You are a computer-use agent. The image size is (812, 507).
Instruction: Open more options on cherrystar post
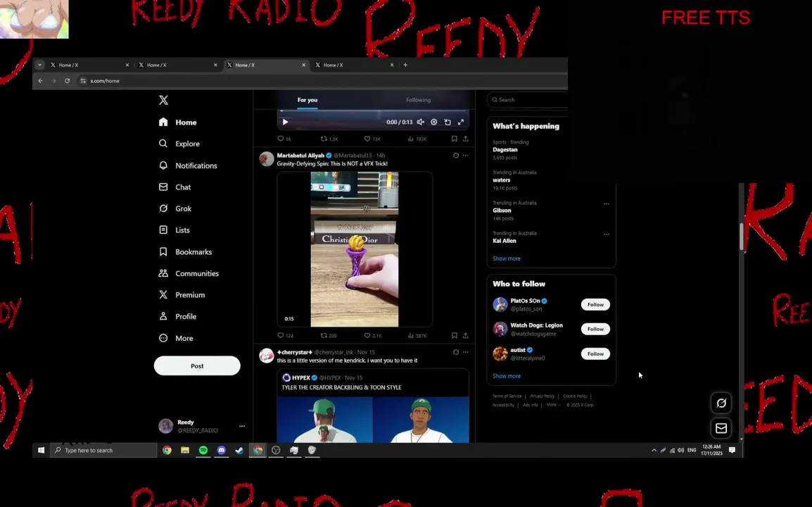pyautogui.click(x=466, y=353)
